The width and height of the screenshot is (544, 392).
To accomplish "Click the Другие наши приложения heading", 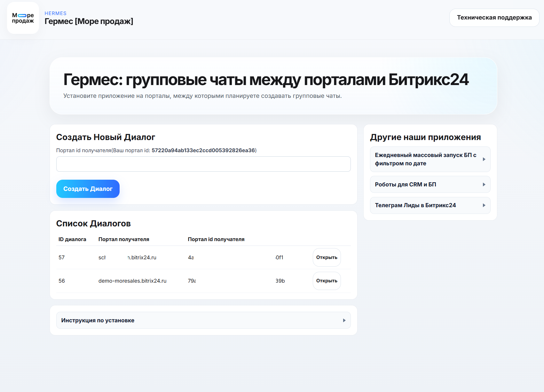I will tap(425, 137).
